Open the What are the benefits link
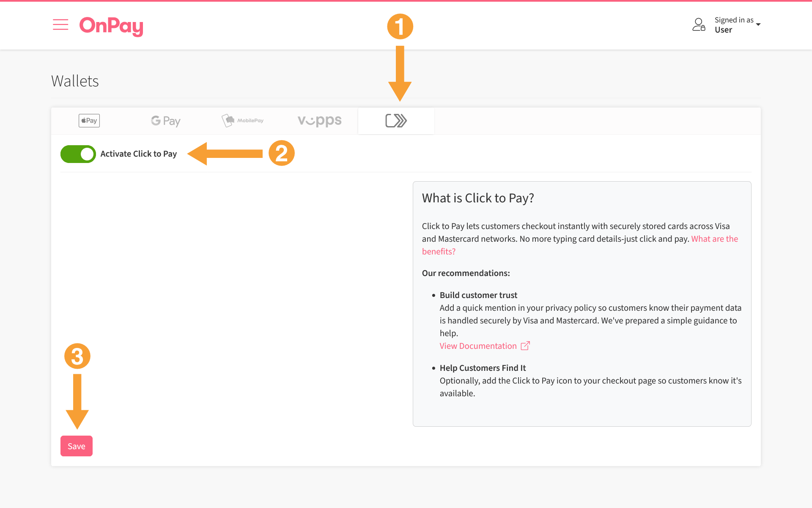The width and height of the screenshot is (812, 508). (x=714, y=238)
